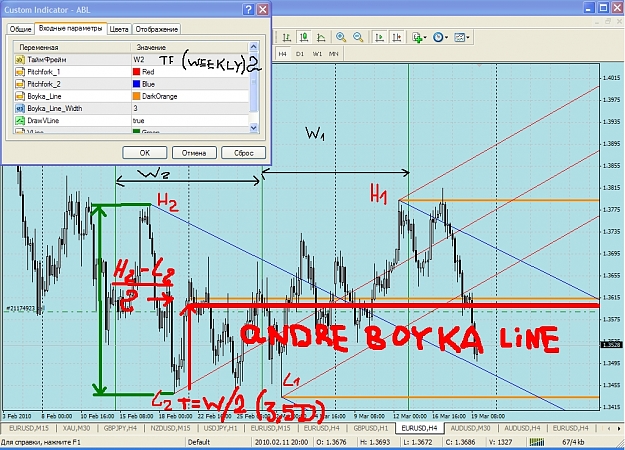625x450 pixels.
Task: Switch to the AUDUSD,H4 chart tab
Action: pyautogui.click(x=522, y=428)
